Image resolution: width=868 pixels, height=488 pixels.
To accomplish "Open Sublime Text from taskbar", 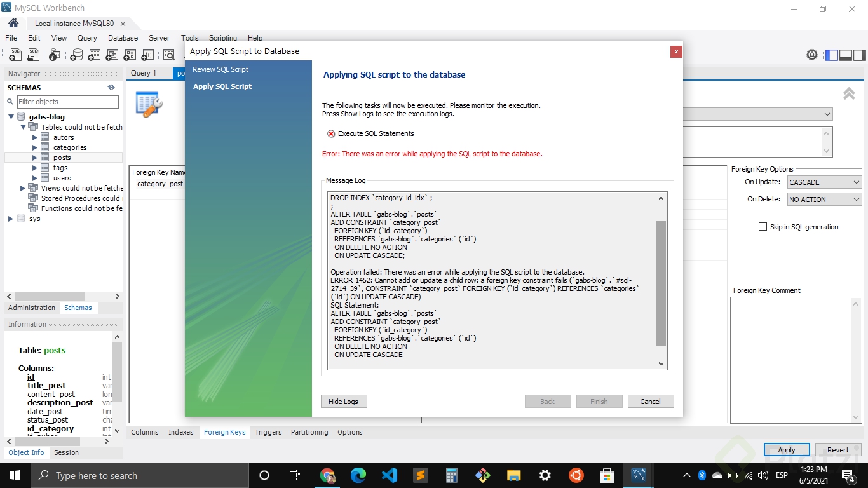I will point(420,475).
